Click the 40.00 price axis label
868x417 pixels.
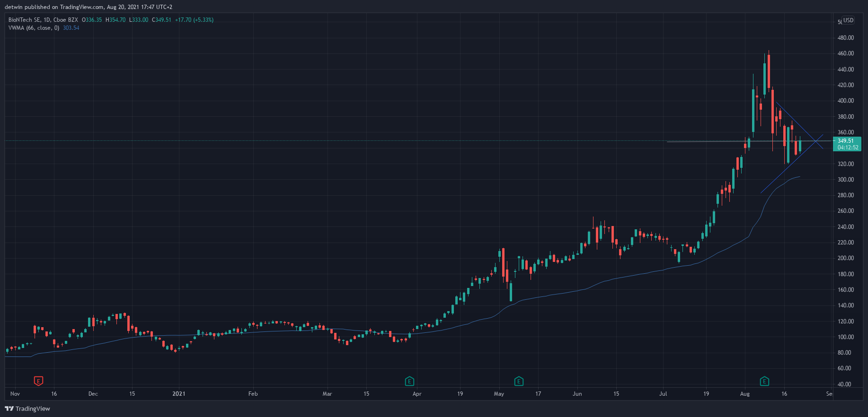[844, 384]
